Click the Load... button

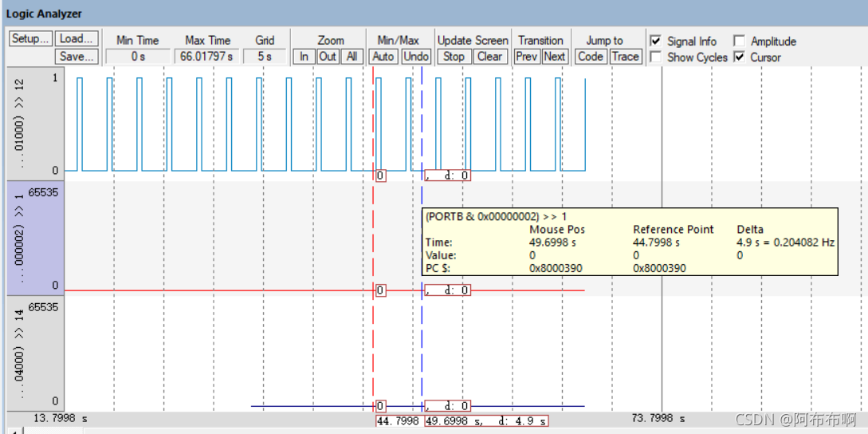[77, 39]
